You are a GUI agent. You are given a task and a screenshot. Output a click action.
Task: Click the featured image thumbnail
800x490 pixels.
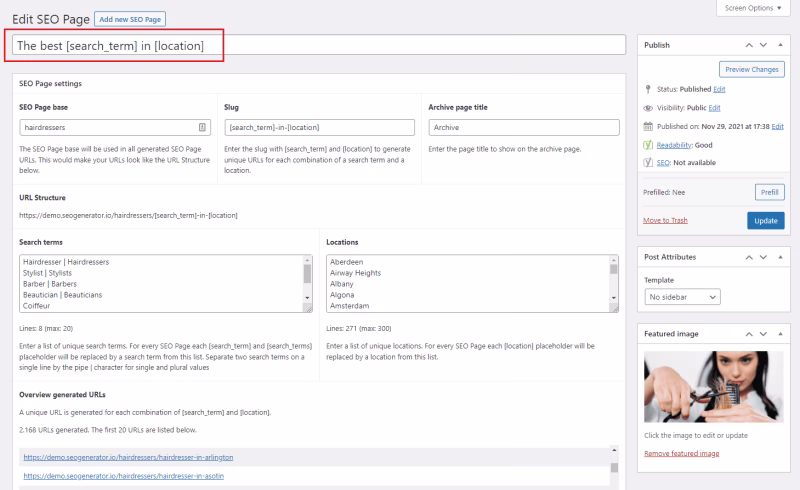(713, 386)
